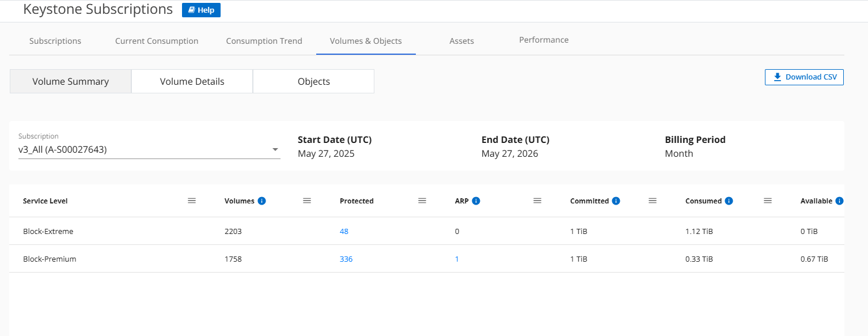Open the ARP column filter menu

pos(537,201)
